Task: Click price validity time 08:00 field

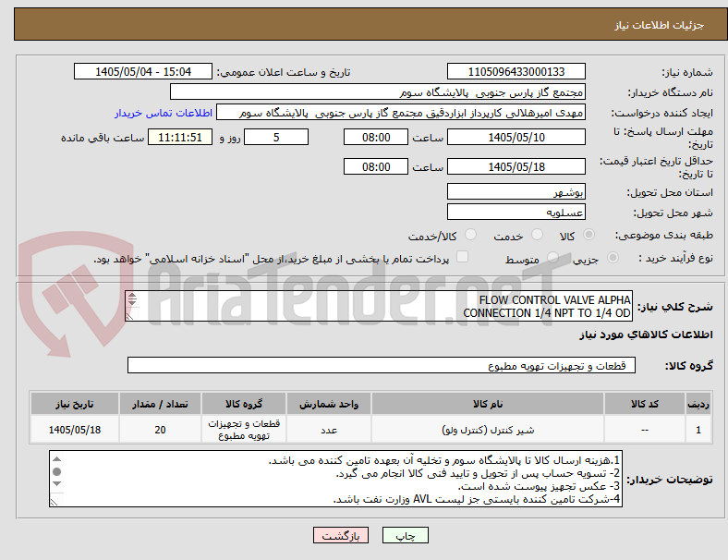Action: [x=376, y=166]
